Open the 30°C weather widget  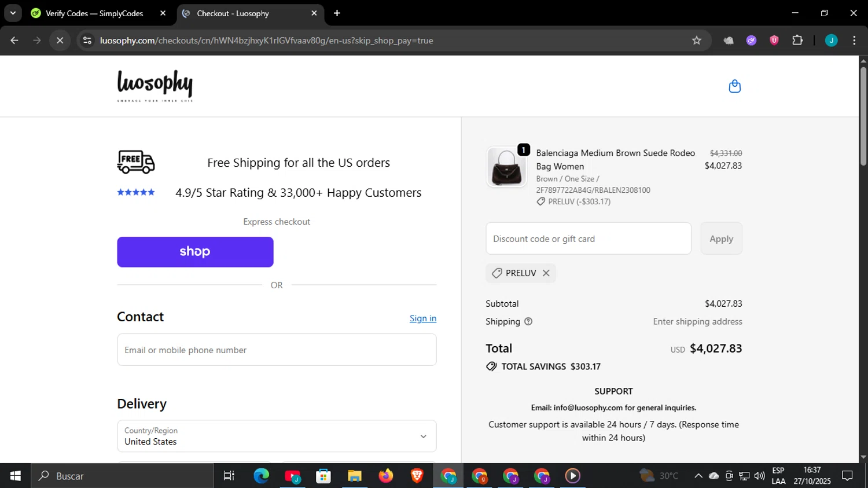point(659,476)
